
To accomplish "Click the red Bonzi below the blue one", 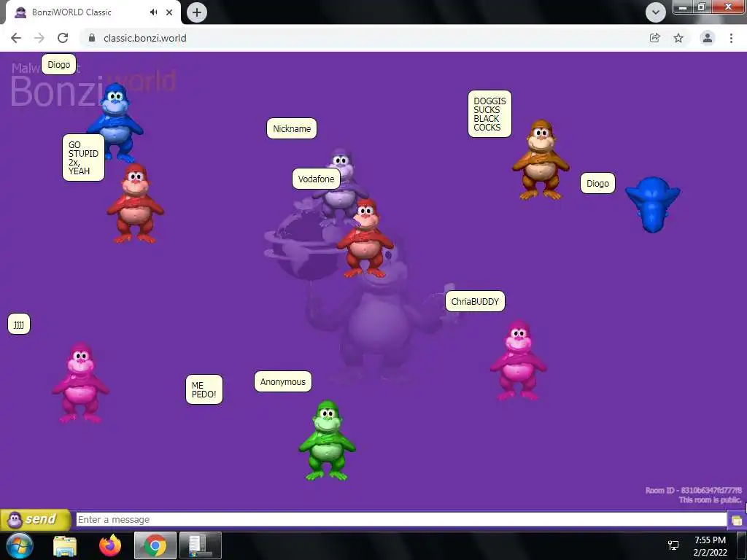I will (135, 203).
